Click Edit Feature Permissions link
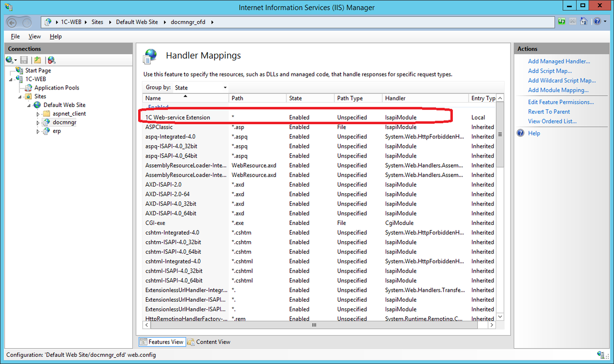The width and height of the screenshot is (614, 364). coord(561,102)
